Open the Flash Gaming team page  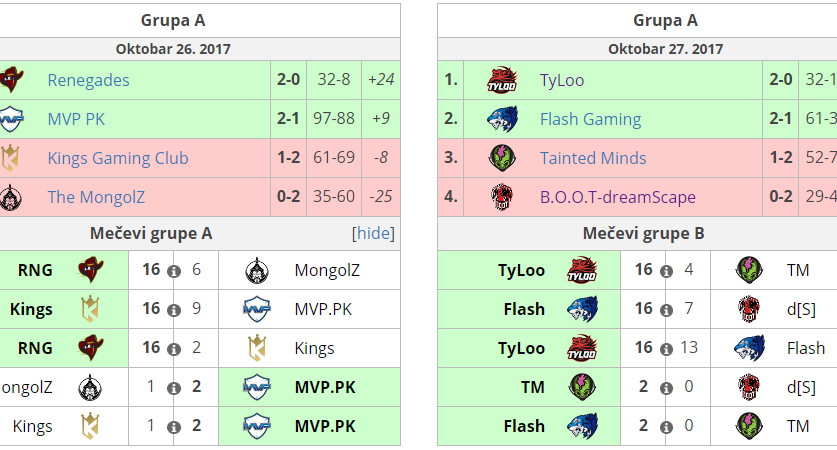pyautogui.click(x=590, y=119)
